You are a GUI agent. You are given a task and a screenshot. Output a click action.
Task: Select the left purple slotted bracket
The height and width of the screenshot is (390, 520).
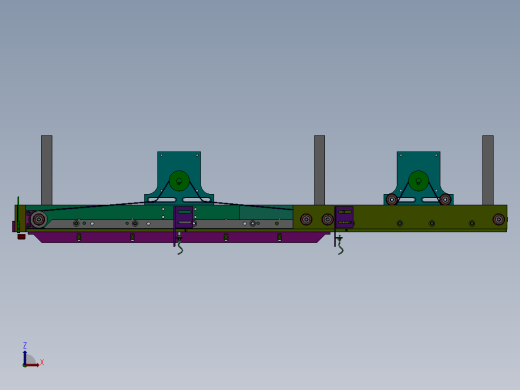183,217
